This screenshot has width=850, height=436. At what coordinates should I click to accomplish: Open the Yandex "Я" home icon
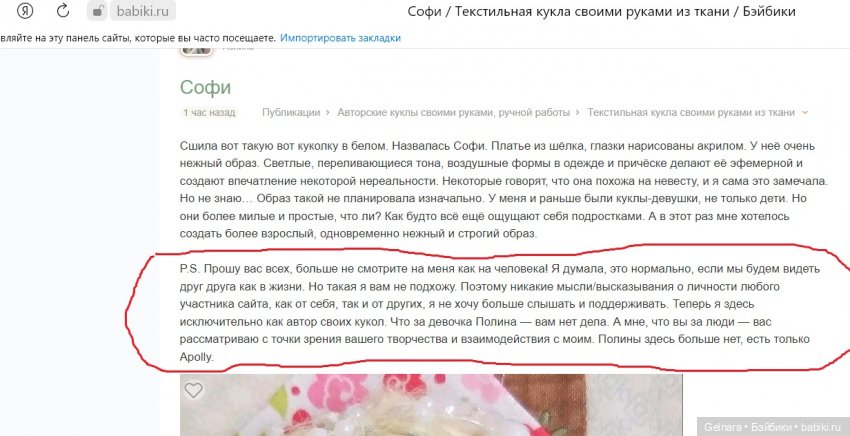24,11
